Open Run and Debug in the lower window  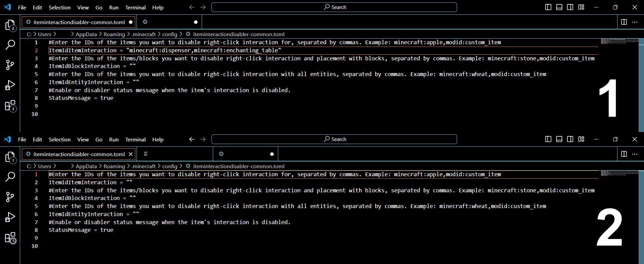click(x=10, y=217)
